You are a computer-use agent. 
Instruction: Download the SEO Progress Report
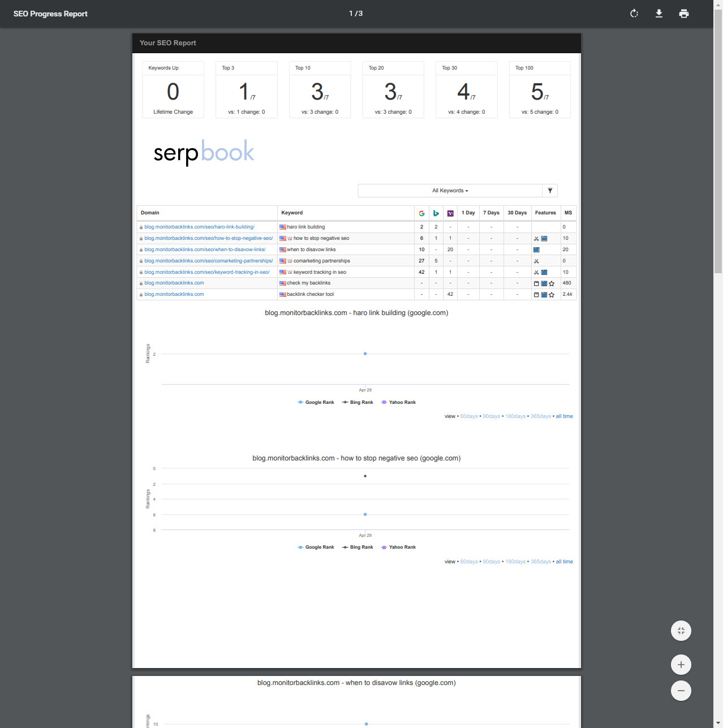coord(659,14)
